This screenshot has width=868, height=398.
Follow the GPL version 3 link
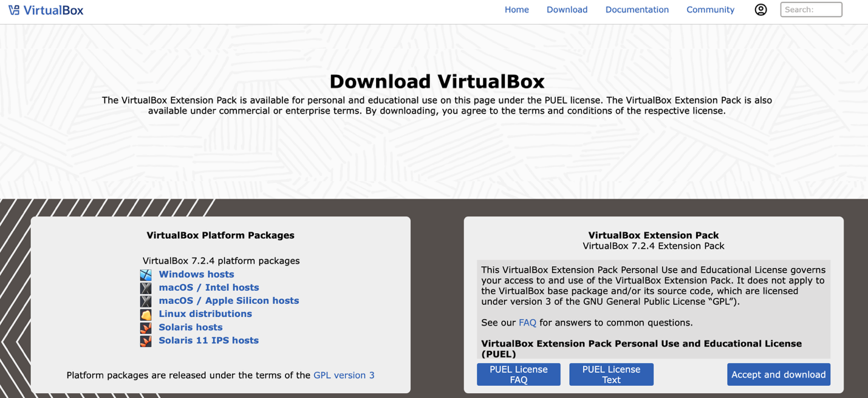coord(344,376)
